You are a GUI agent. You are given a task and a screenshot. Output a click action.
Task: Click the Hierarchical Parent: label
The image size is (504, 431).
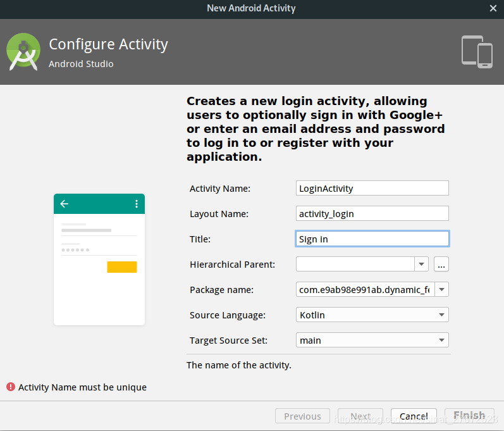pos(232,265)
